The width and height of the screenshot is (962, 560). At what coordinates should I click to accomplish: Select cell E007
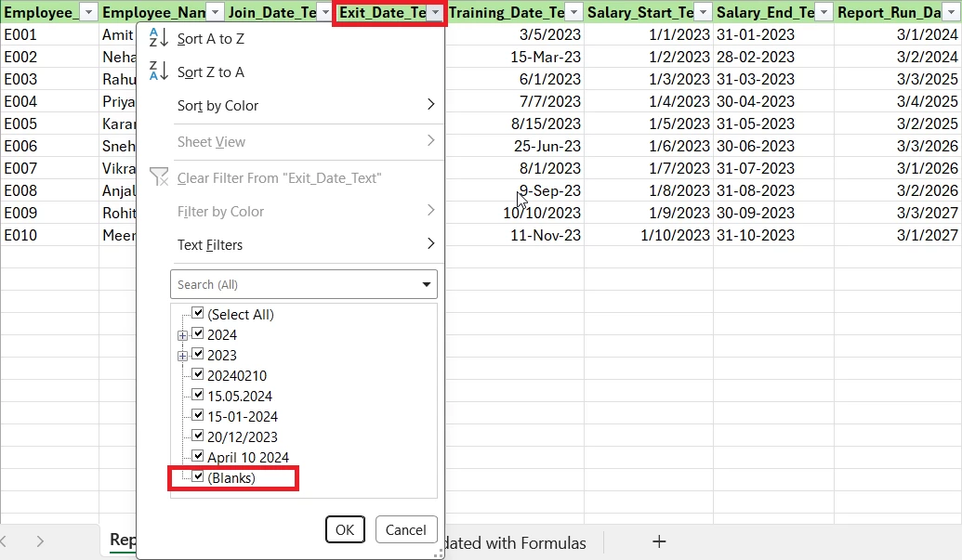click(x=49, y=168)
